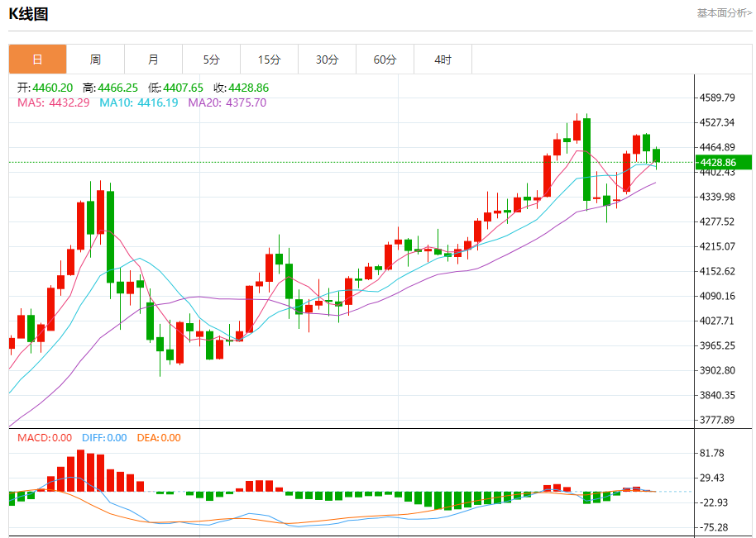Switch to the 4时 interval tab
The height and width of the screenshot is (538, 756).
click(x=443, y=60)
